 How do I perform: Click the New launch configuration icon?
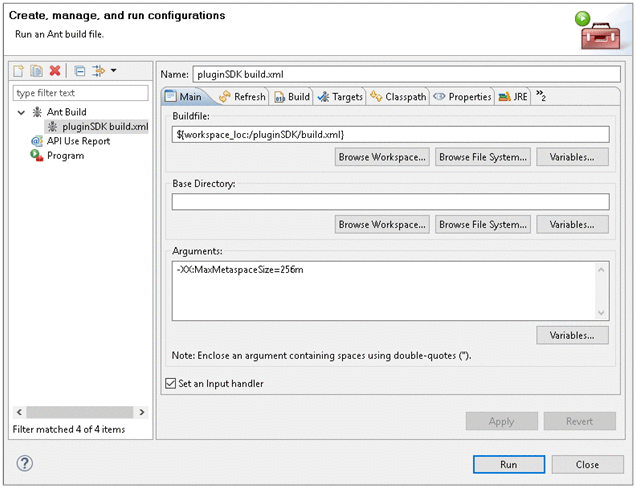(x=19, y=71)
